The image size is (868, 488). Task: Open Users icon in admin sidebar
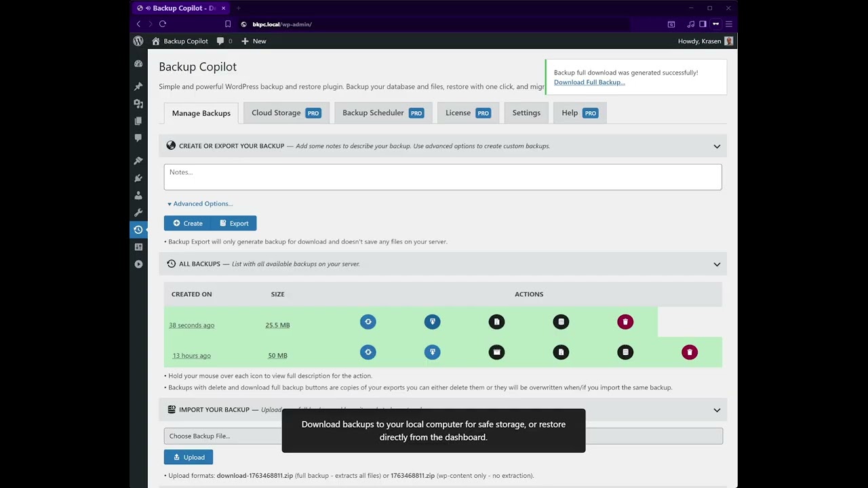(x=138, y=195)
